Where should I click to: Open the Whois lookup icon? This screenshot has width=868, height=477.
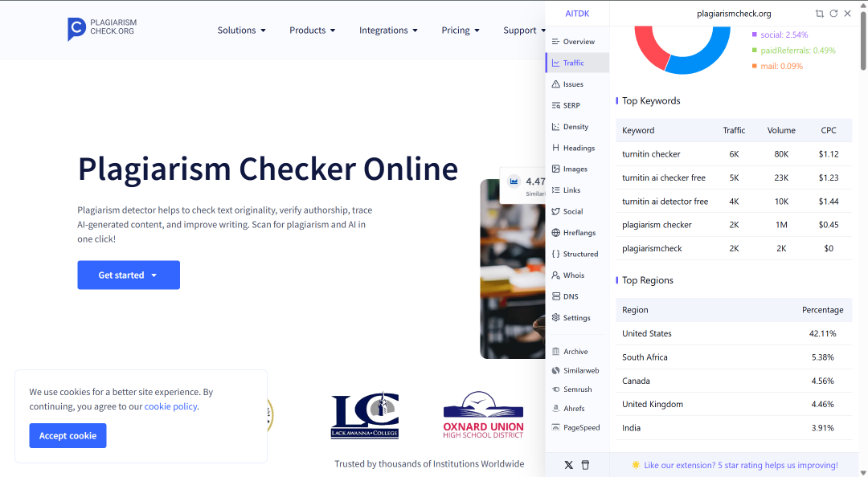(555, 275)
